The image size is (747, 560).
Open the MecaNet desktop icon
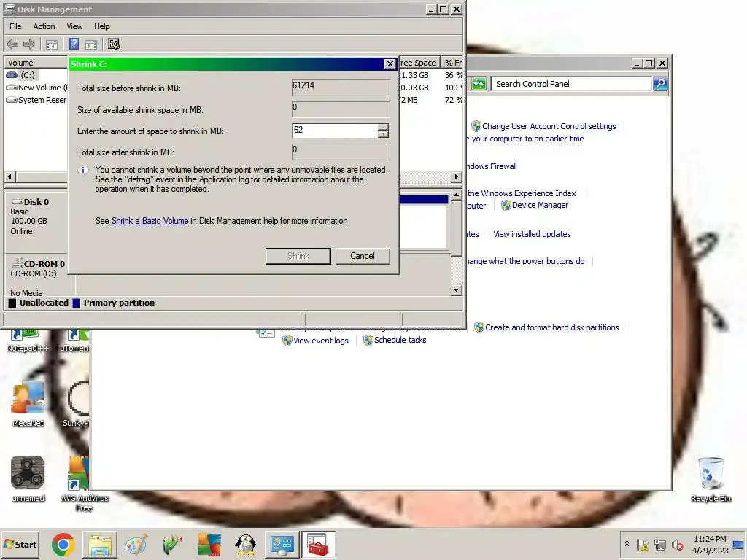tap(28, 404)
